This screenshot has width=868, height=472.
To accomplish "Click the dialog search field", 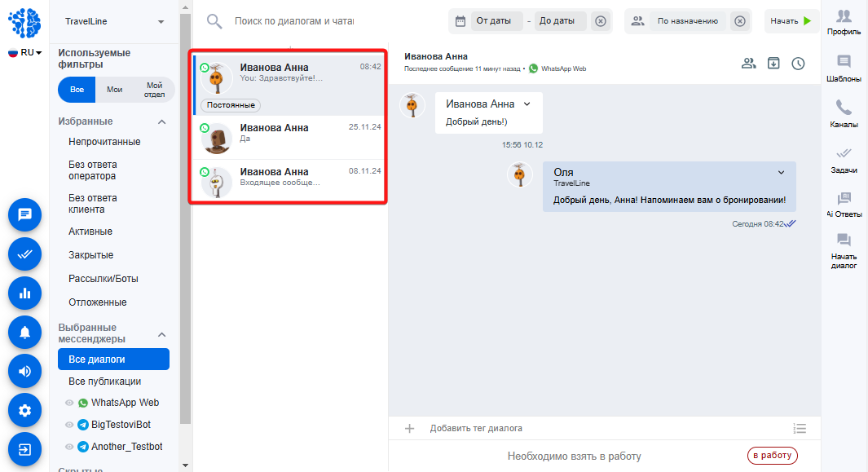I will 294,21.
